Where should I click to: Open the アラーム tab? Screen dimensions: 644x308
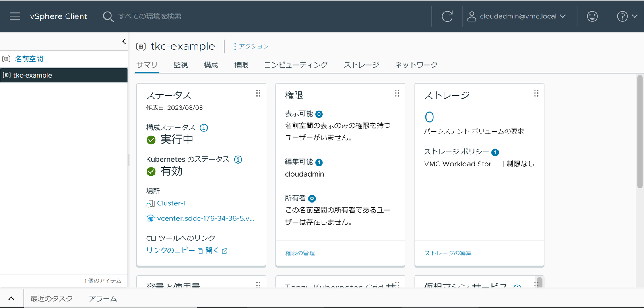(103, 298)
